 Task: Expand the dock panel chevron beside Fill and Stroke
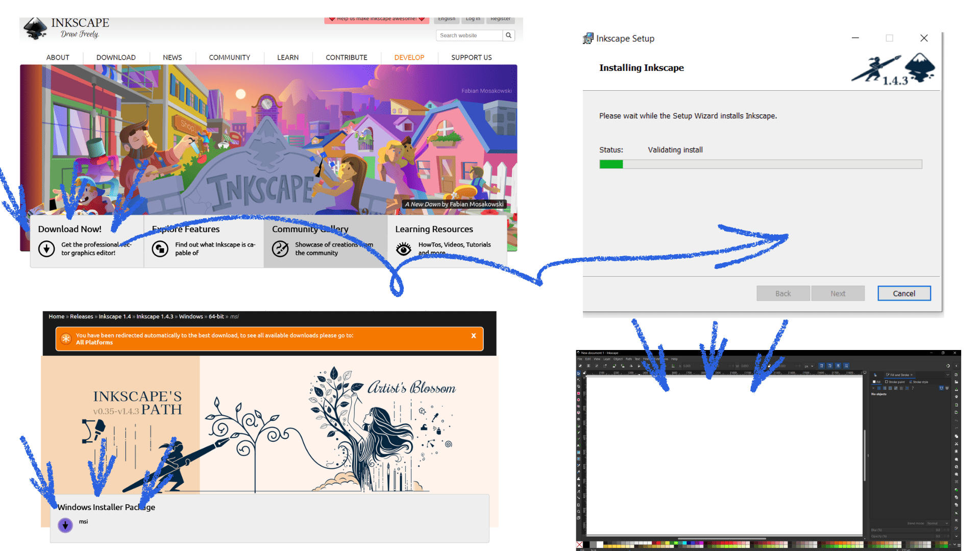(x=948, y=375)
